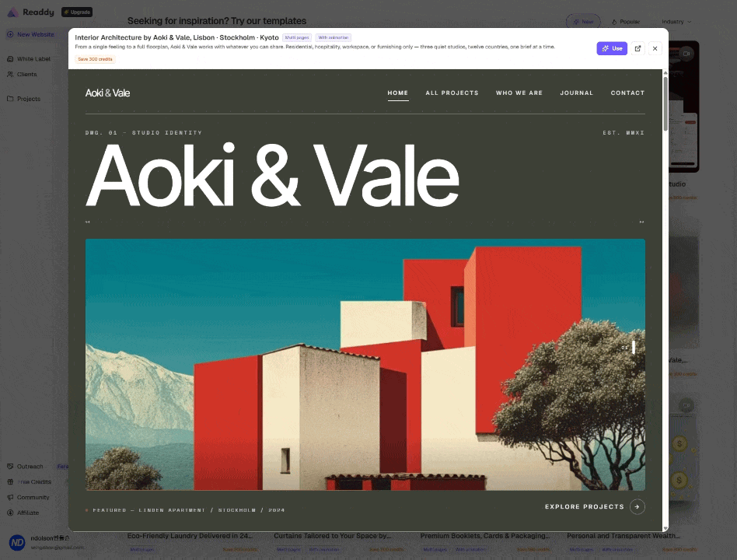The image size is (737, 560).
Task: Click the ND user avatar
Action: pyautogui.click(x=17, y=543)
